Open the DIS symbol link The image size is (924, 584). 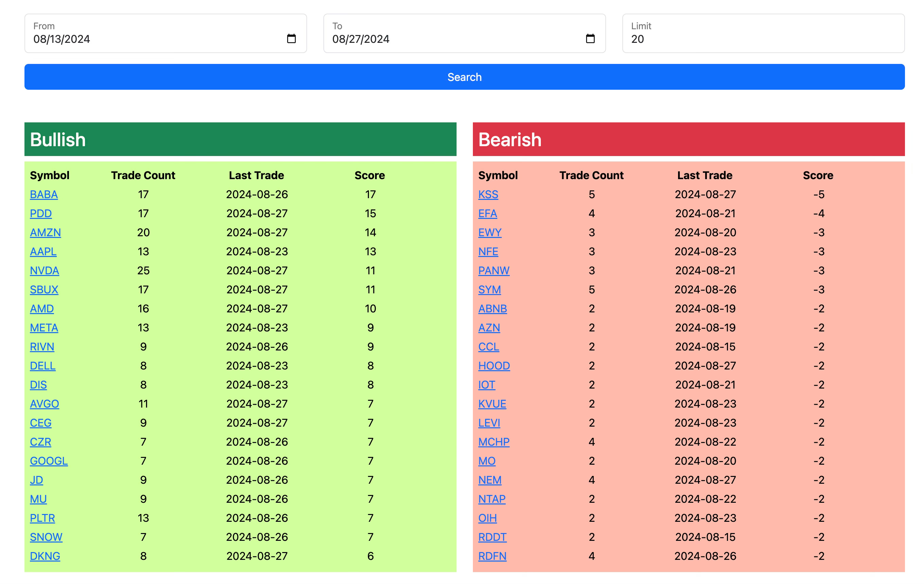point(38,385)
